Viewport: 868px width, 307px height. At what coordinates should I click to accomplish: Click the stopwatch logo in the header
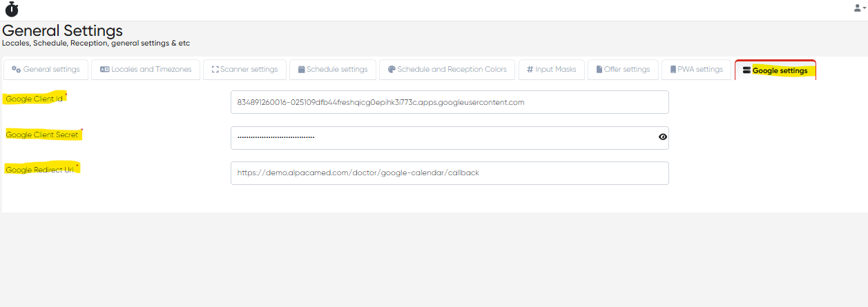click(x=11, y=10)
